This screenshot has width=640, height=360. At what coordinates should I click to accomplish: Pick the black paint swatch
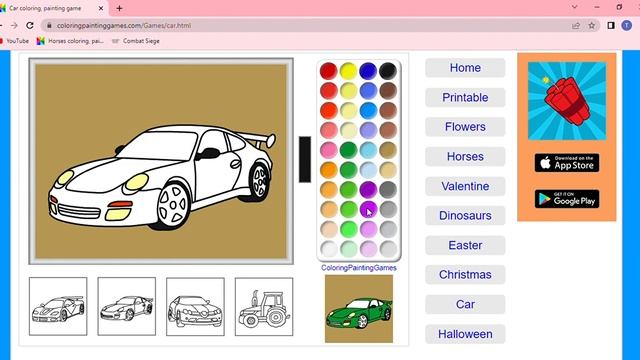pos(388,71)
